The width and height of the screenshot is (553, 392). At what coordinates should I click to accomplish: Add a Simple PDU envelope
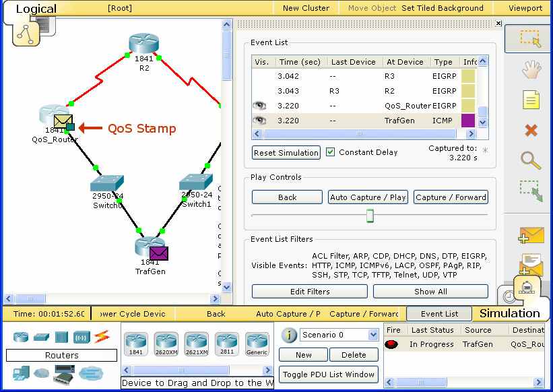[531, 235]
